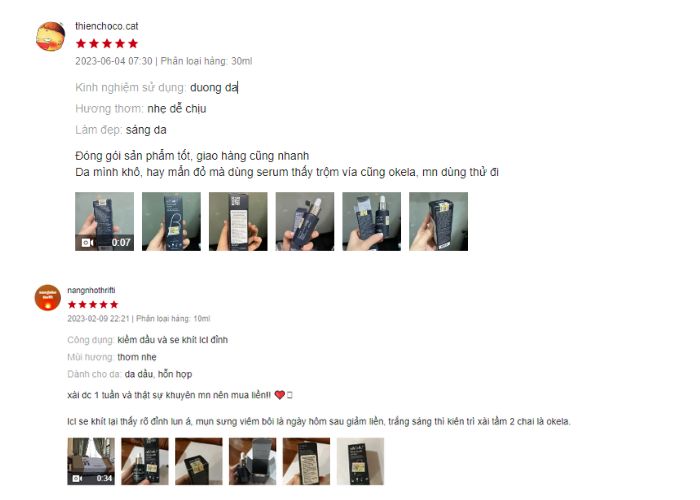Open second review's third photo of box top
700x500 pixels.
[199, 461]
